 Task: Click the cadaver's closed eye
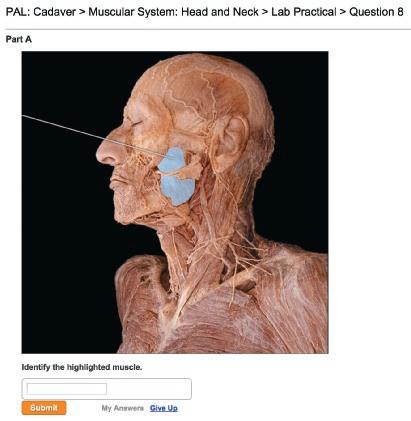[x=136, y=123]
